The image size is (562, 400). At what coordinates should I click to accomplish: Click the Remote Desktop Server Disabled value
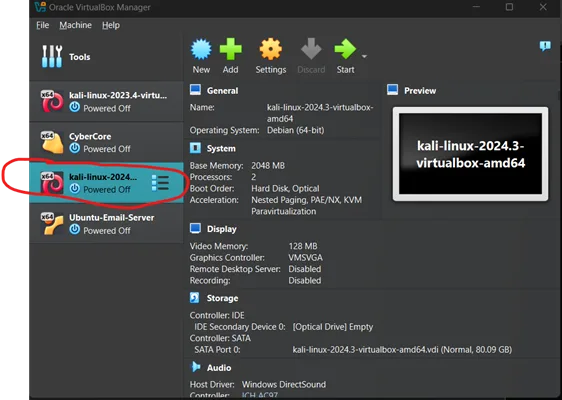point(305,269)
